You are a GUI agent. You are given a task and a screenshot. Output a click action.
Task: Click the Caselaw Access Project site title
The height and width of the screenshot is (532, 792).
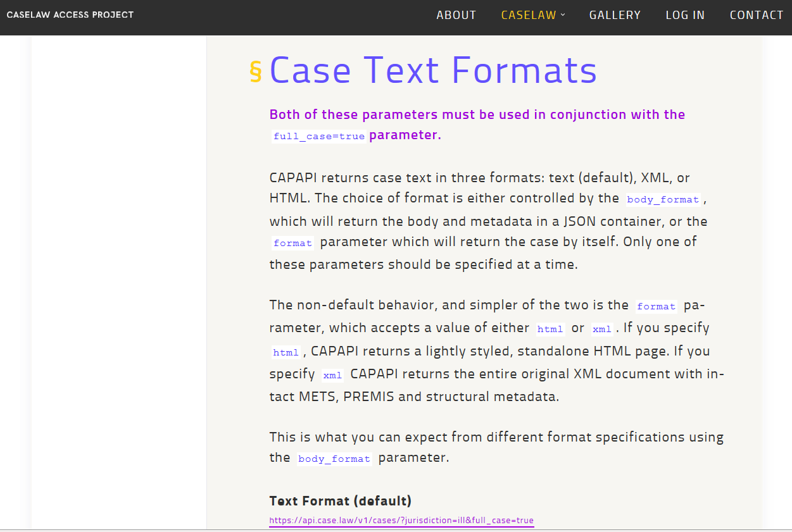[x=70, y=15]
